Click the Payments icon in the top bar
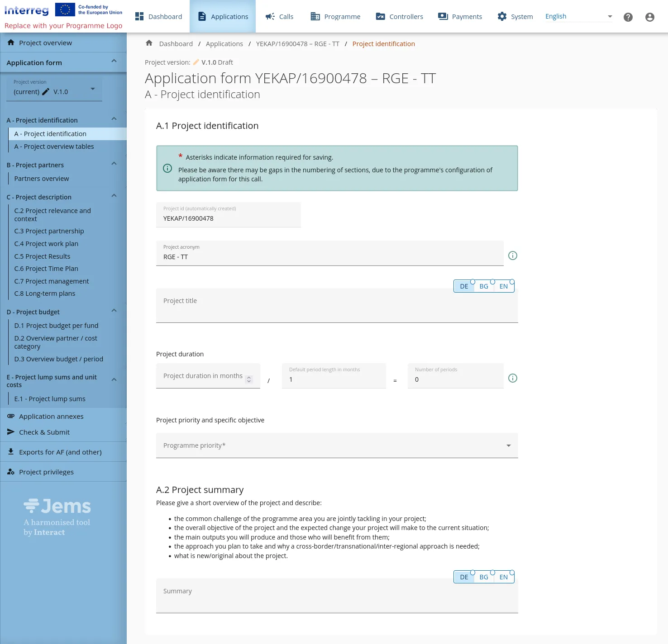The width and height of the screenshot is (668, 644). tap(443, 16)
